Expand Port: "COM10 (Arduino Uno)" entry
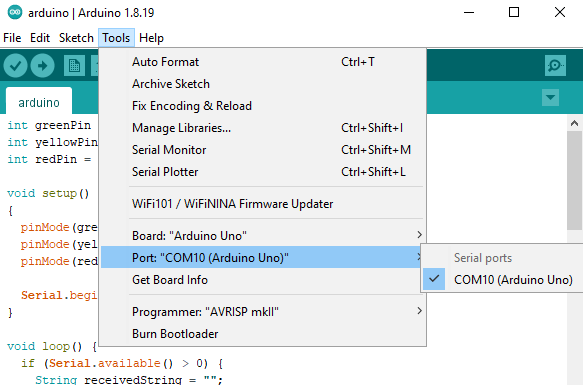Image resolution: width=583 pixels, height=385 pixels. point(261,257)
